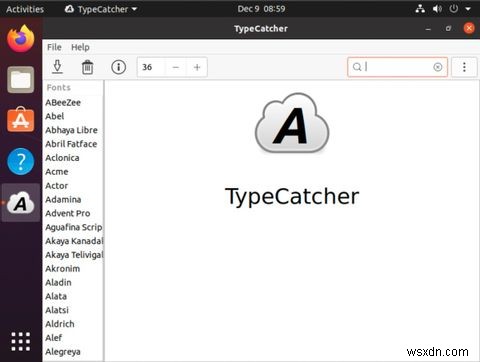
Task: Click the trash uninstall font icon
Action: point(88,67)
